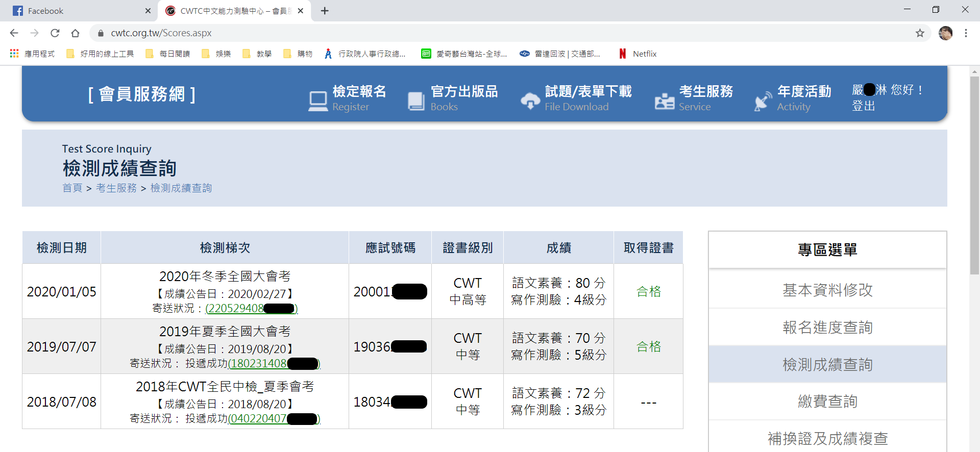Image resolution: width=980 pixels, height=452 pixels.
Task: Click the Books publication icon
Action: click(x=416, y=101)
